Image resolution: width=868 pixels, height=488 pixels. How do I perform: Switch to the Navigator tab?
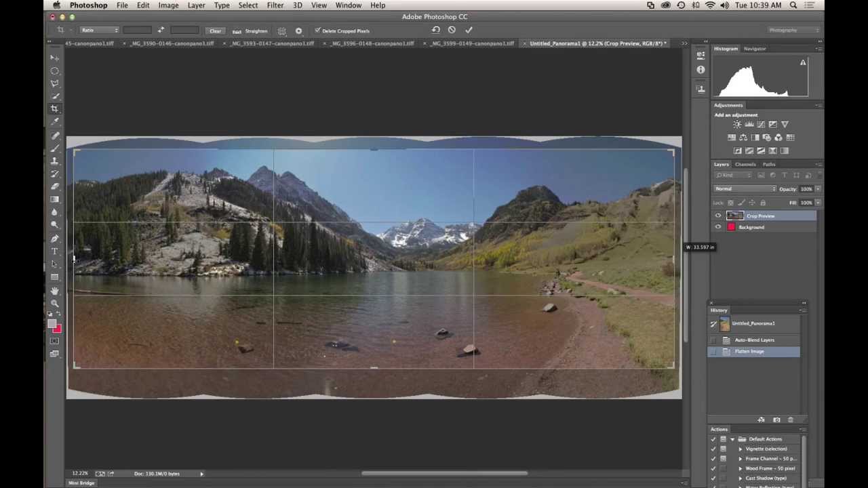755,49
